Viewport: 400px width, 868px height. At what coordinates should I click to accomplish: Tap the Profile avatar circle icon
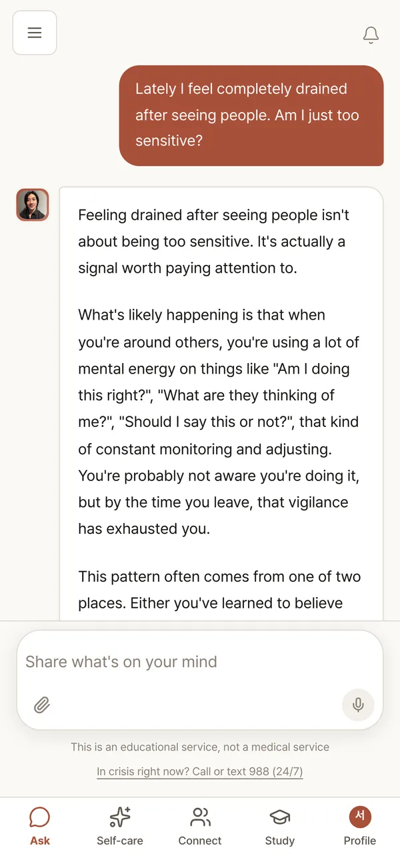click(360, 817)
